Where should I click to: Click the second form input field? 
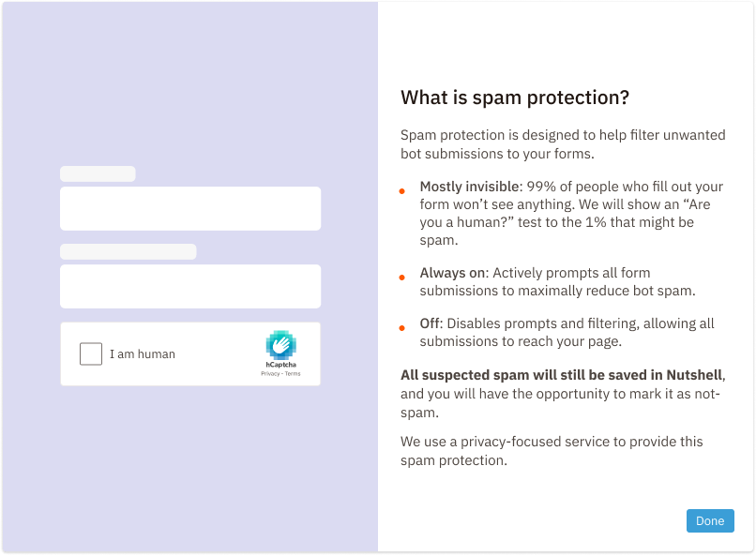(x=190, y=286)
